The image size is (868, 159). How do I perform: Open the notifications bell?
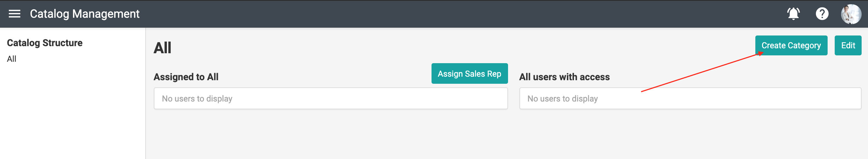pyautogui.click(x=793, y=14)
